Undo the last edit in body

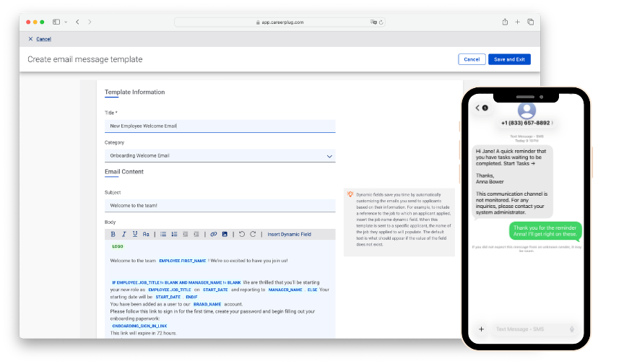coord(241,234)
